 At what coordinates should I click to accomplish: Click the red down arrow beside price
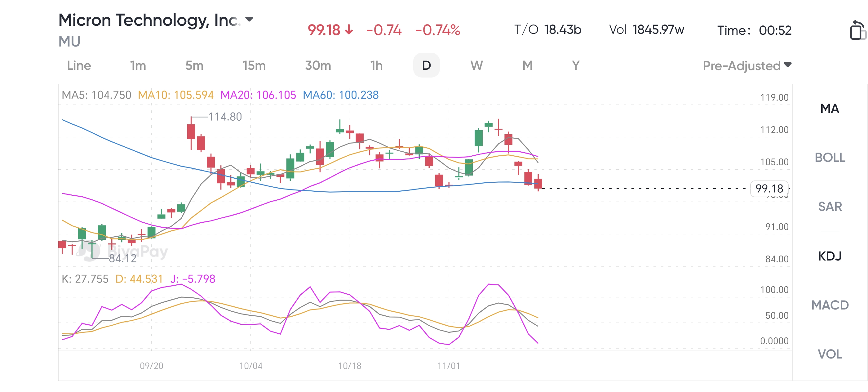point(349,30)
